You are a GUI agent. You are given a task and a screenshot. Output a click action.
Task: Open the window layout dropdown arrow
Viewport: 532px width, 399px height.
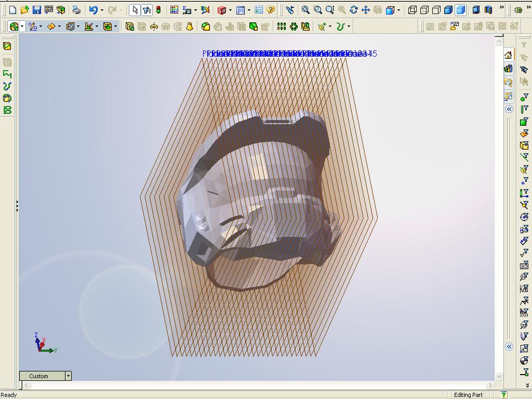249,10
